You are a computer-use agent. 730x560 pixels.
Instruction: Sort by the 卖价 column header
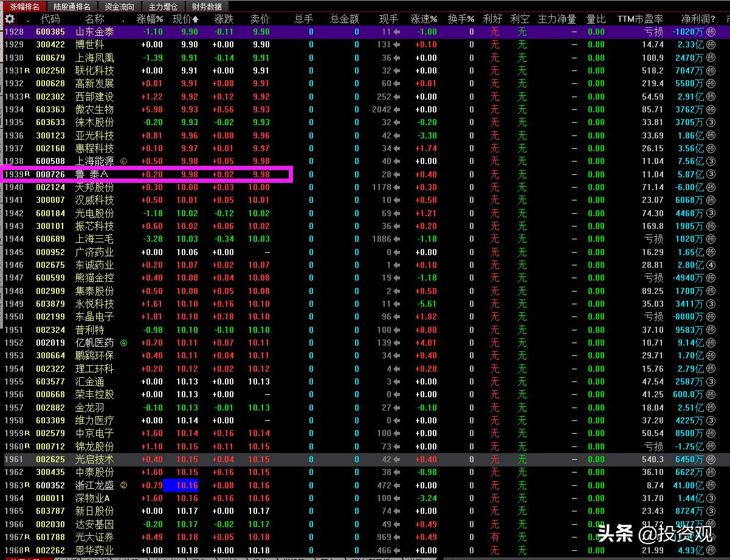point(260,19)
